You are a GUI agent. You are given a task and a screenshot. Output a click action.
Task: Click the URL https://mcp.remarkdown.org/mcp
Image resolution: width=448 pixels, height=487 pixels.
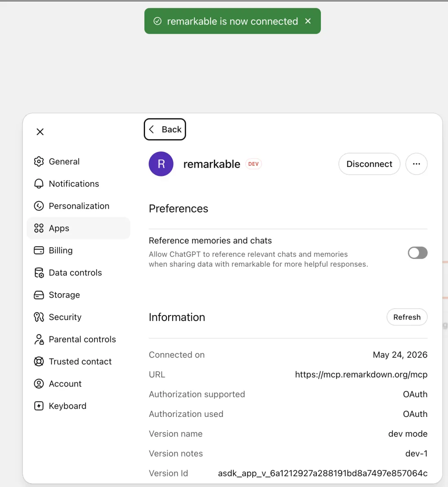361,375
